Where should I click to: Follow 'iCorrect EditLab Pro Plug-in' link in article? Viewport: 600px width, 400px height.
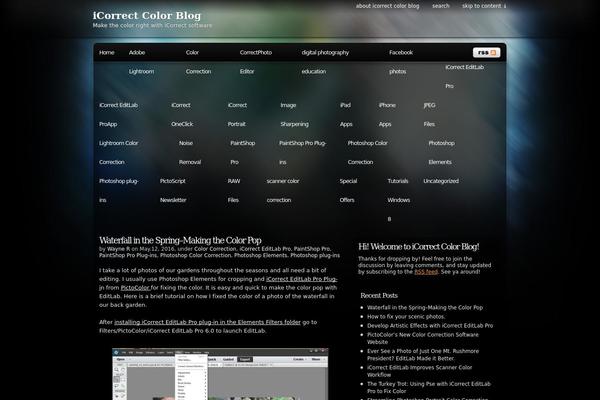302,279
